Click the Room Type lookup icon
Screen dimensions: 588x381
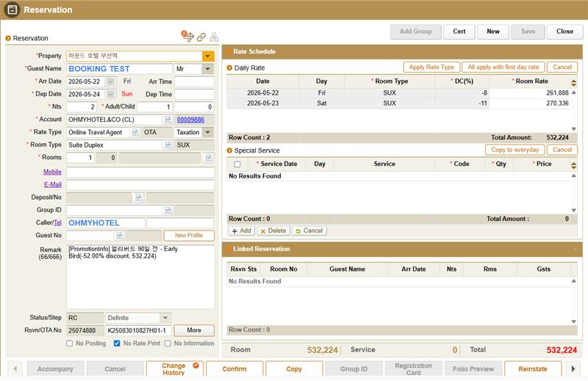pyautogui.click(x=167, y=145)
